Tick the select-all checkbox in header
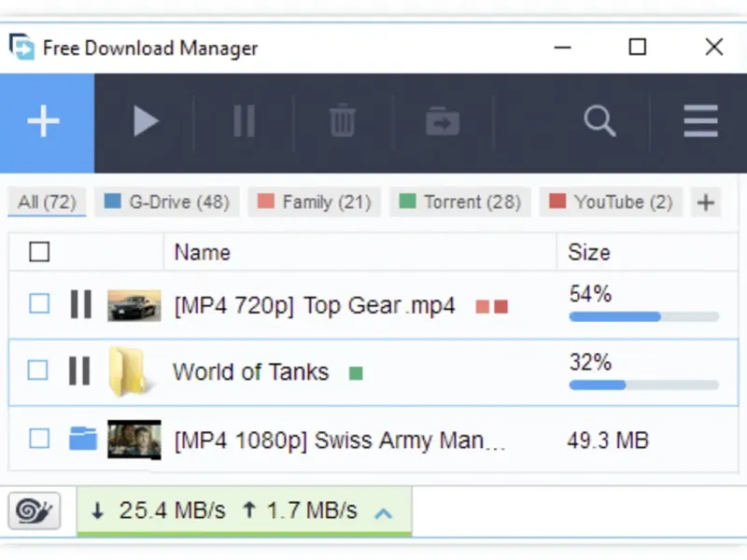The image size is (747, 560). pos(39,252)
